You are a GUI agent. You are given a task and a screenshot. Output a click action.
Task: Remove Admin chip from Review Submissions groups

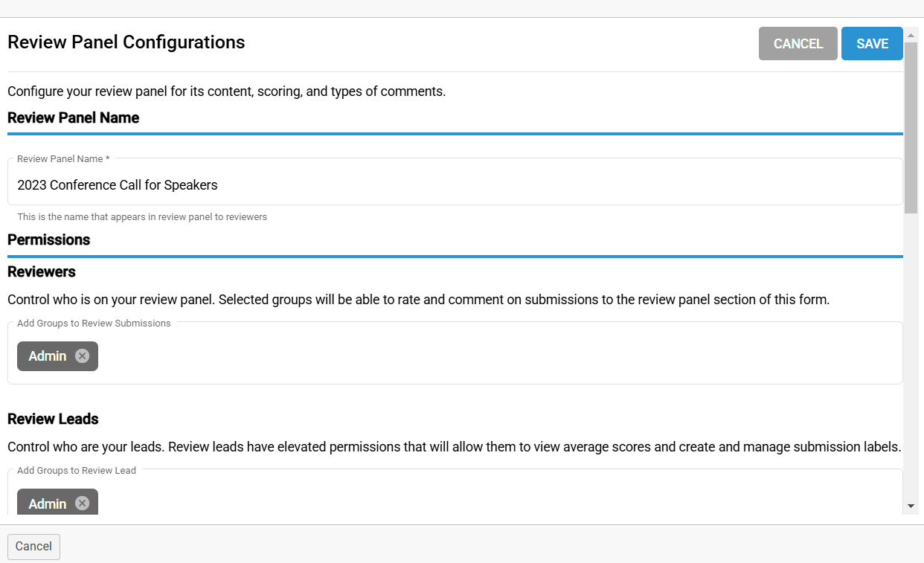[82, 356]
